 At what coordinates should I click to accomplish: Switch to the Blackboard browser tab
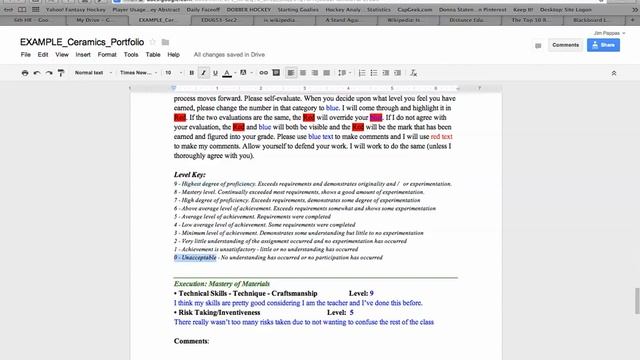[x=592, y=20]
